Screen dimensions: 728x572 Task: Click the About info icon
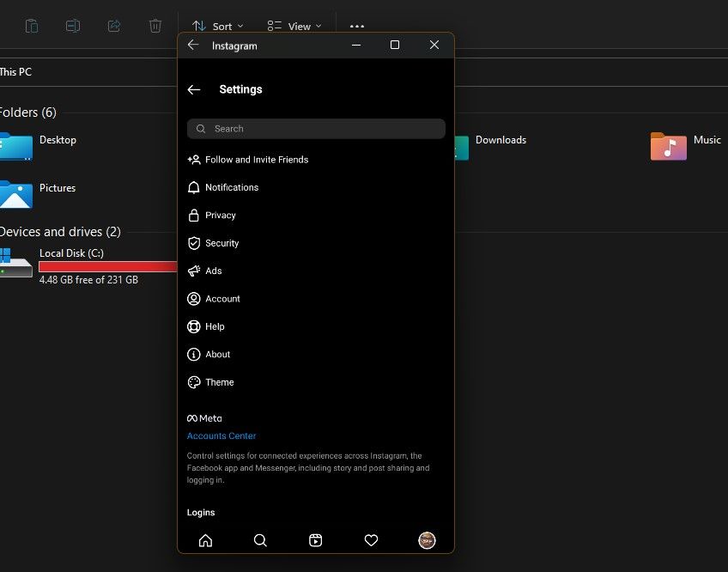pyautogui.click(x=194, y=355)
